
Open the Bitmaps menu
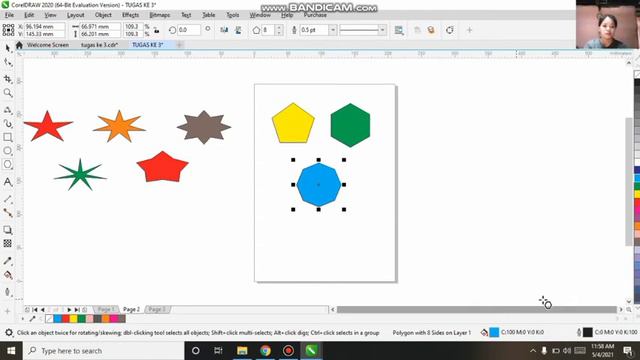(160, 15)
